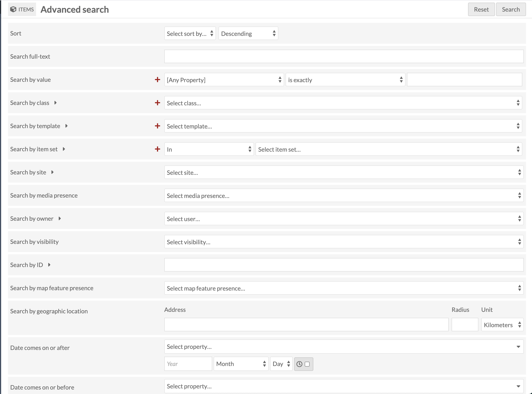Expand Search by template info arrow

[66, 126]
